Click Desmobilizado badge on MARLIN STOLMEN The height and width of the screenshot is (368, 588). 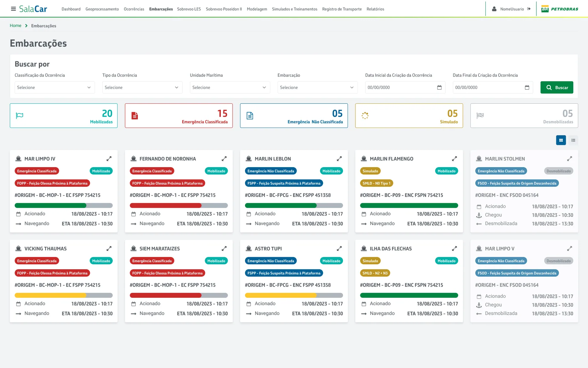(x=559, y=171)
